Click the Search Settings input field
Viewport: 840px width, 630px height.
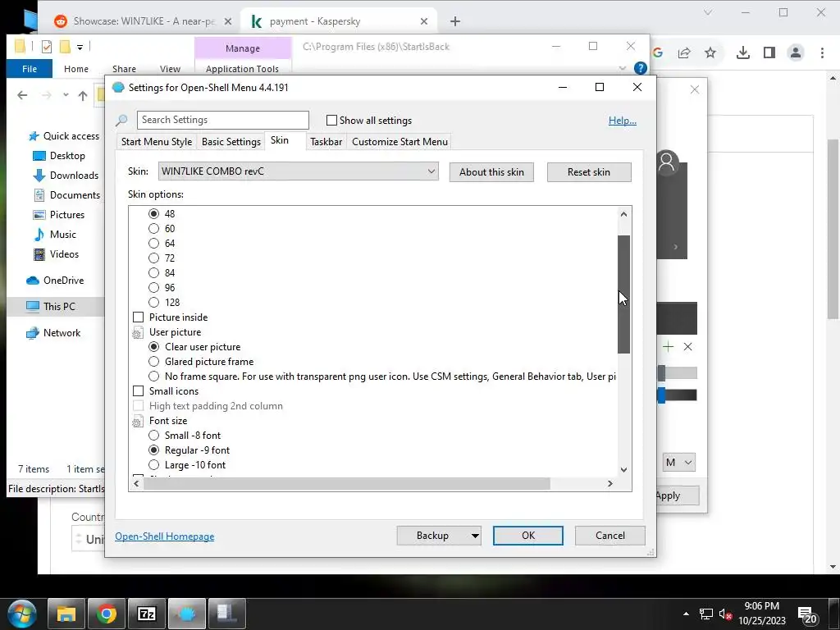(x=223, y=120)
